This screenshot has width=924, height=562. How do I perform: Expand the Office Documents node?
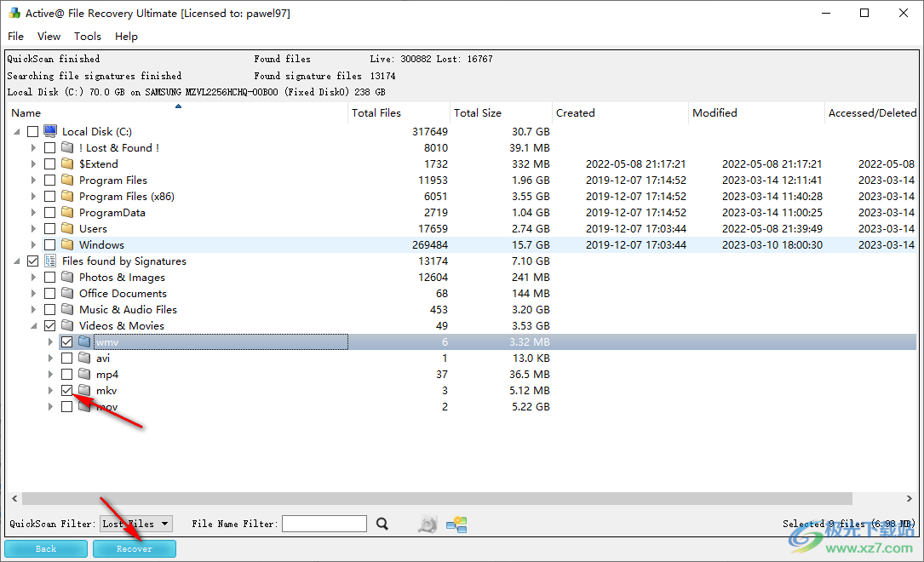pyautogui.click(x=33, y=294)
